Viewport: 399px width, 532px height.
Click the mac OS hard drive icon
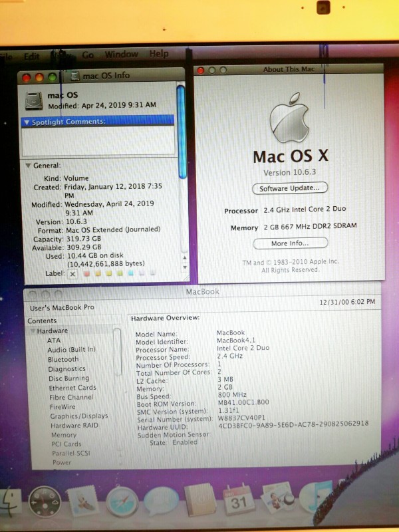tap(34, 100)
